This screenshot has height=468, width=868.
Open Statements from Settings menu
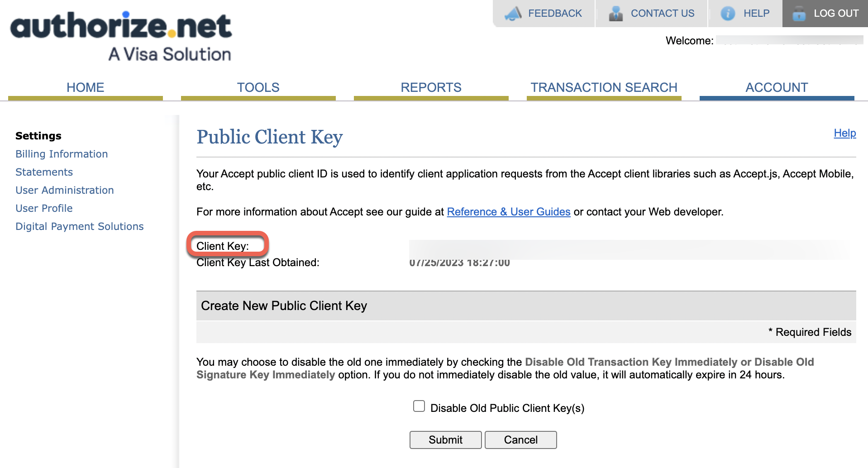[x=44, y=172]
